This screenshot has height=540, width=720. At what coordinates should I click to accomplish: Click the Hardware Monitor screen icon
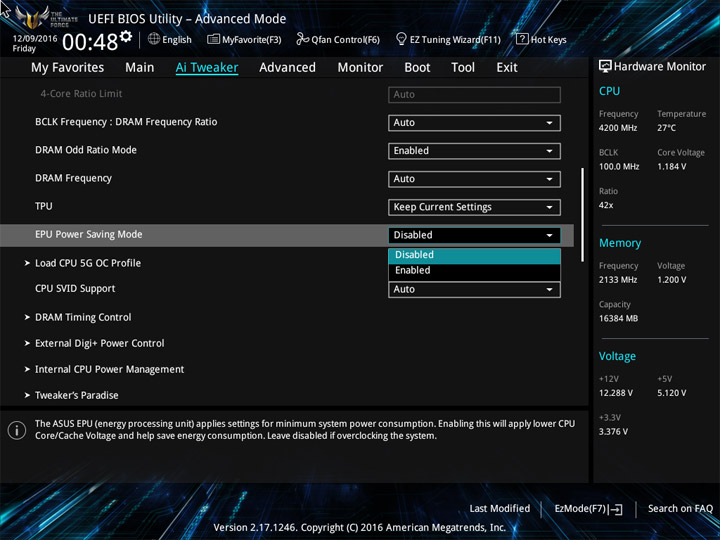point(605,66)
